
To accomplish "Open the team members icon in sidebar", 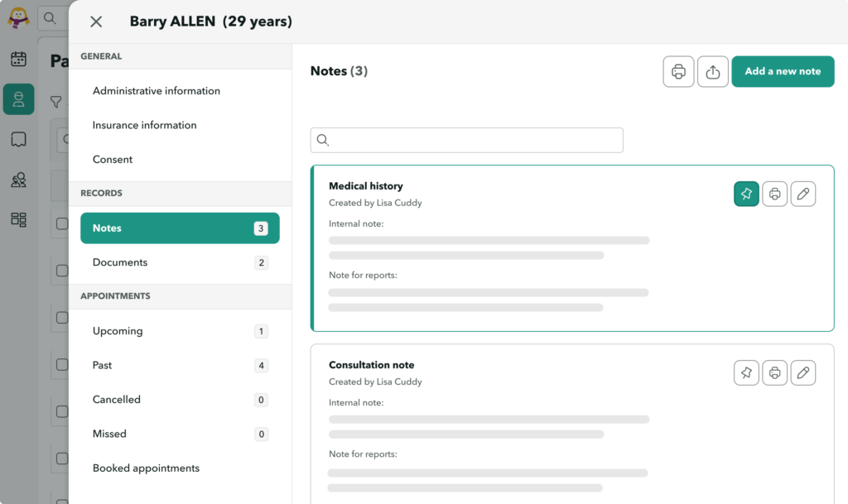I will coord(18,180).
